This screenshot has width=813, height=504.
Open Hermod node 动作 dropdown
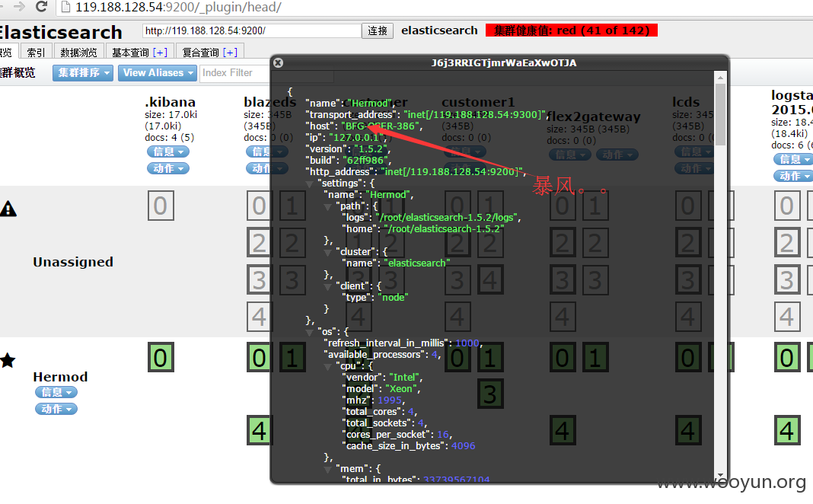56,409
